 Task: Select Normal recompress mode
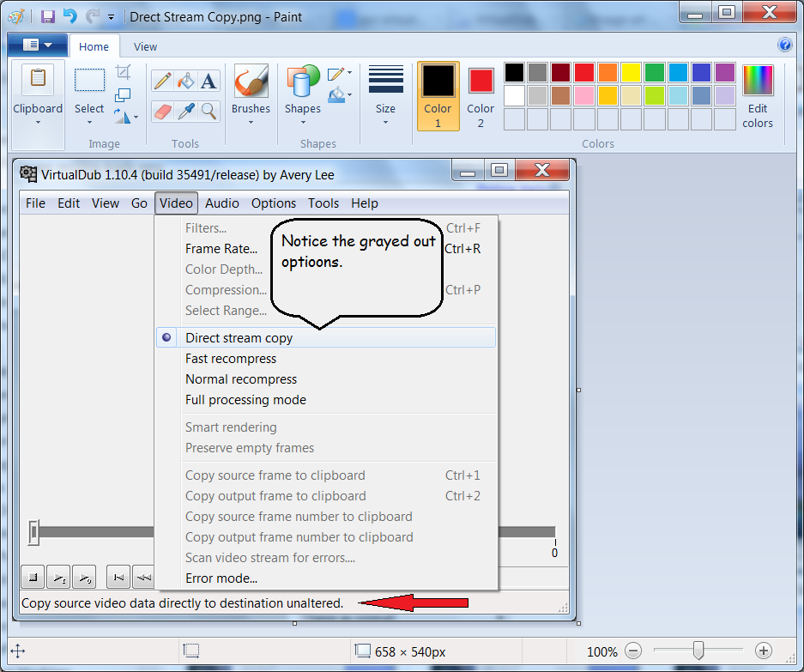tap(326, 379)
